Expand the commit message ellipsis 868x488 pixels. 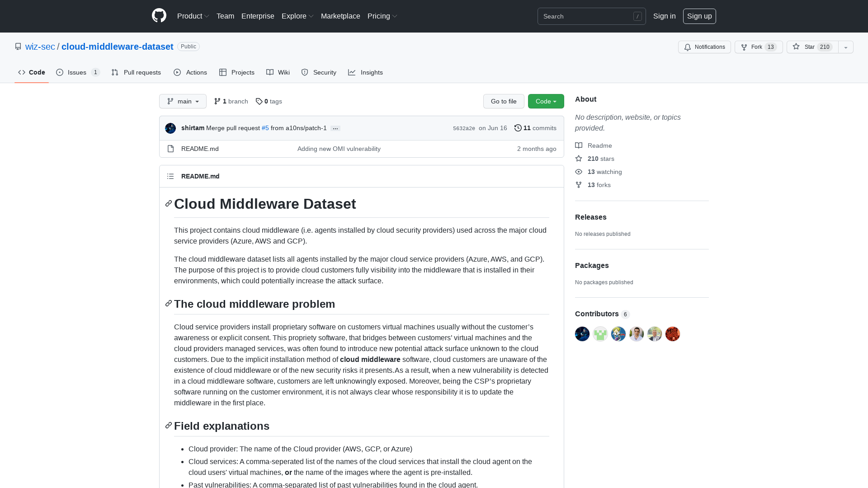335,128
